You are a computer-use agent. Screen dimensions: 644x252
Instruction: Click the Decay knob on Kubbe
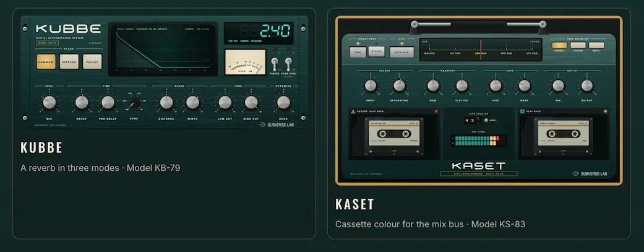82,102
